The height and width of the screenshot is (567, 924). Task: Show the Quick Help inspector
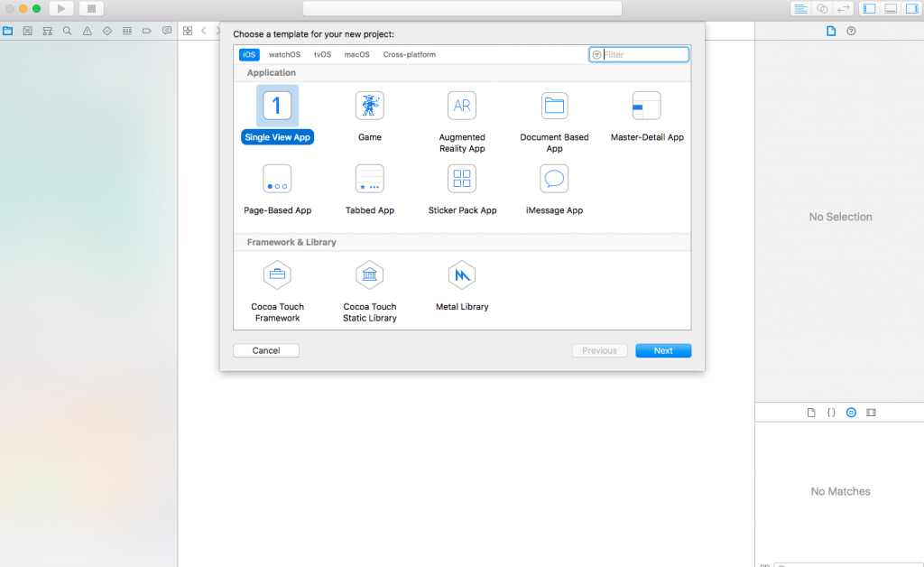click(x=851, y=32)
